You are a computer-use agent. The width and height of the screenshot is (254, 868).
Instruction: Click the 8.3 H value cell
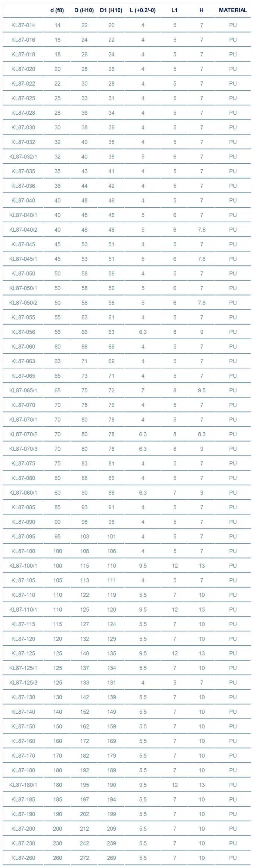point(202,434)
